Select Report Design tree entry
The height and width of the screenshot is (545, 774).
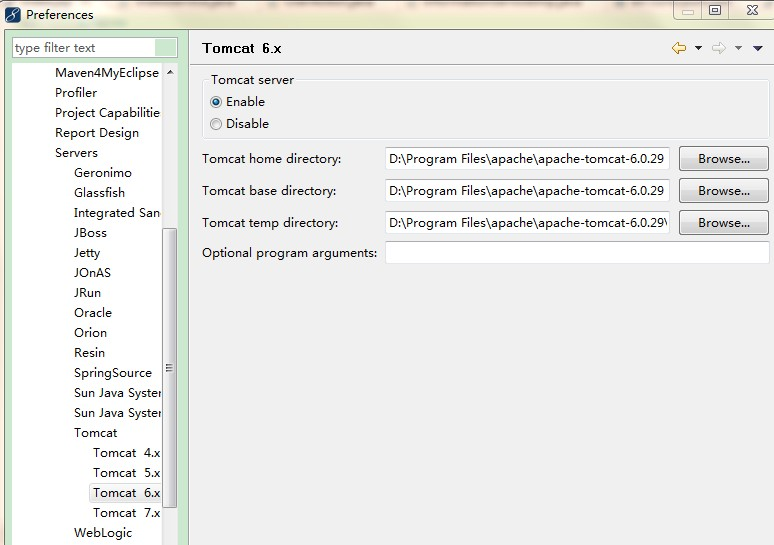pyautogui.click(x=97, y=133)
